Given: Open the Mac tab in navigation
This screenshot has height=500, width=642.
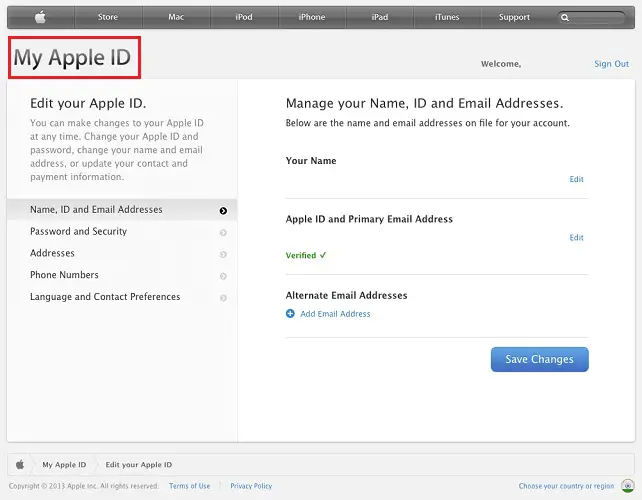Looking at the screenshot, I should (x=176, y=17).
